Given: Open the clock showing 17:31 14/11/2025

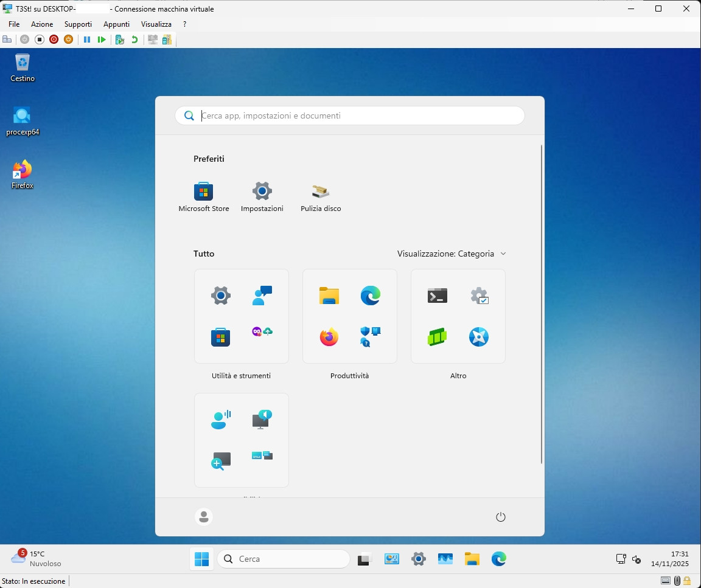Looking at the screenshot, I should coord(669,559).
